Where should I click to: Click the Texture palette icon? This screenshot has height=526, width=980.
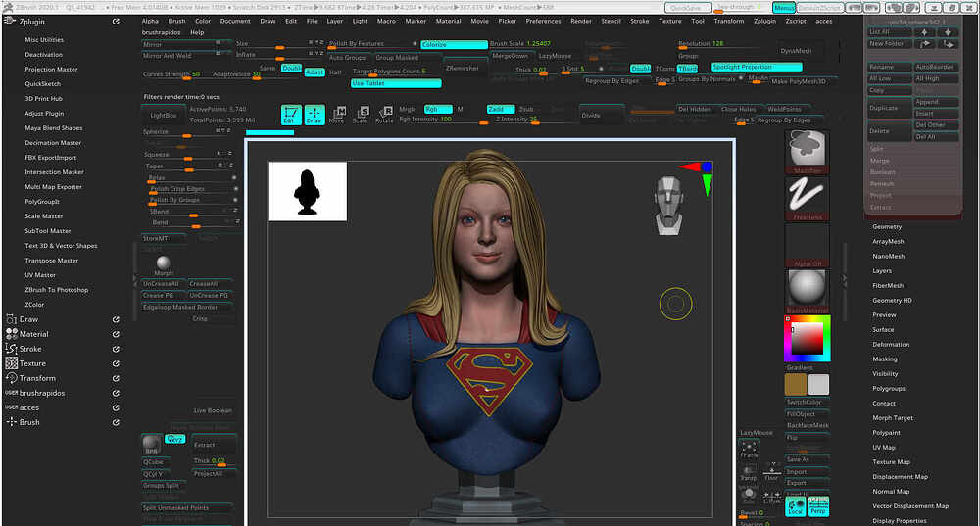coord(11,363)
